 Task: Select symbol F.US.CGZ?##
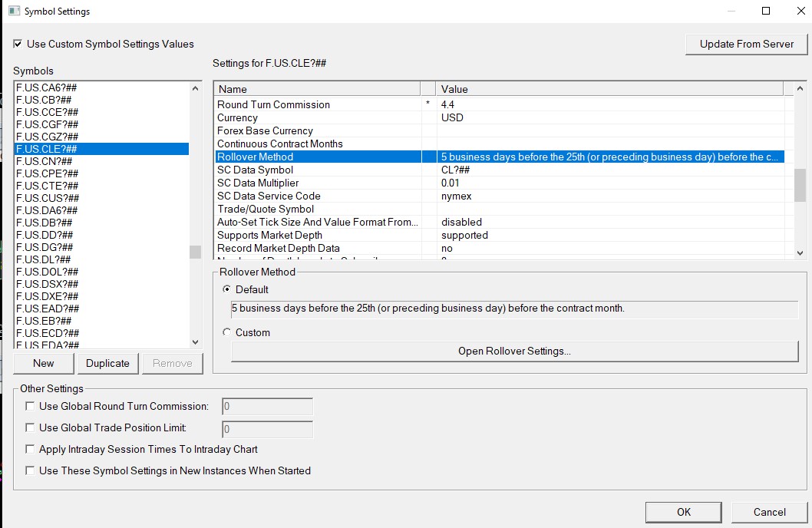point(101,137)
